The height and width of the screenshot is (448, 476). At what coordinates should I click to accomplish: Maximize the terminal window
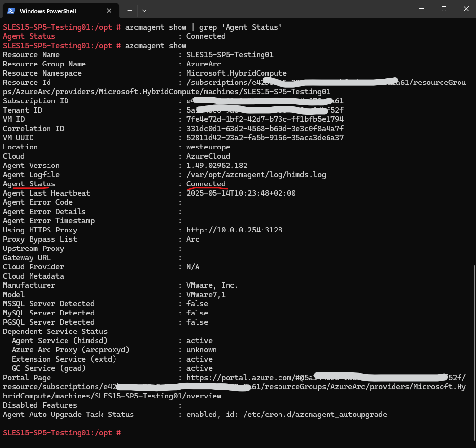click(x=444, y=9)
